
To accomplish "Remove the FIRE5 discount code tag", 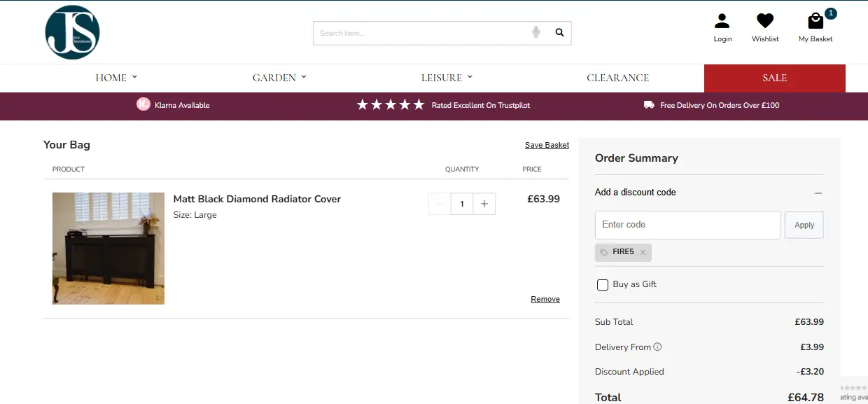I will (x=643, y=253).
